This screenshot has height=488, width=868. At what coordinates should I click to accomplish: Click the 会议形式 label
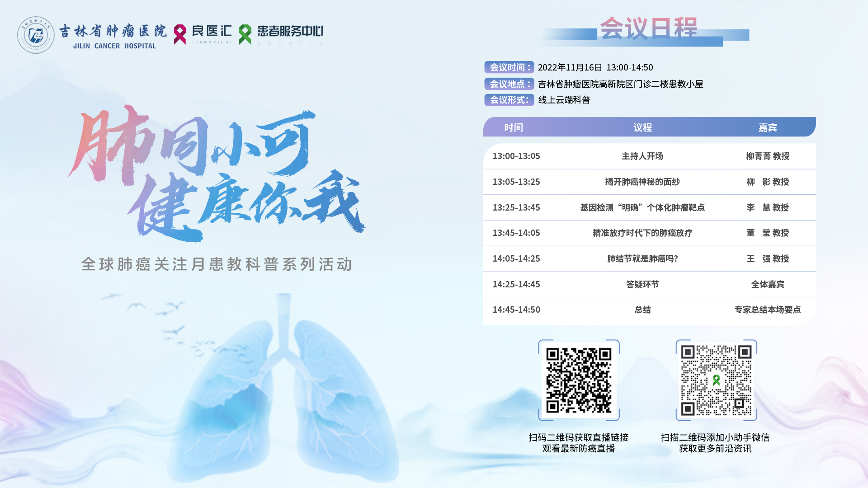click(x=509, y=100)
